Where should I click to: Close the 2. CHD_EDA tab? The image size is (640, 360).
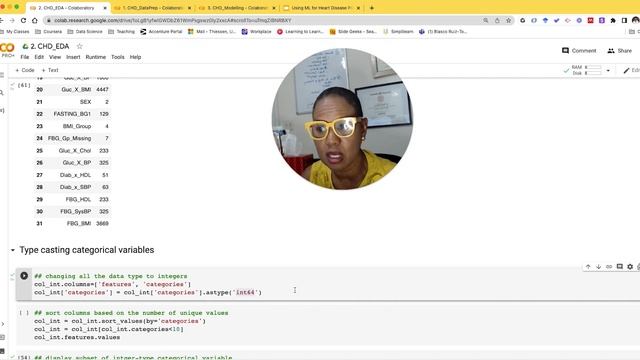105,8
